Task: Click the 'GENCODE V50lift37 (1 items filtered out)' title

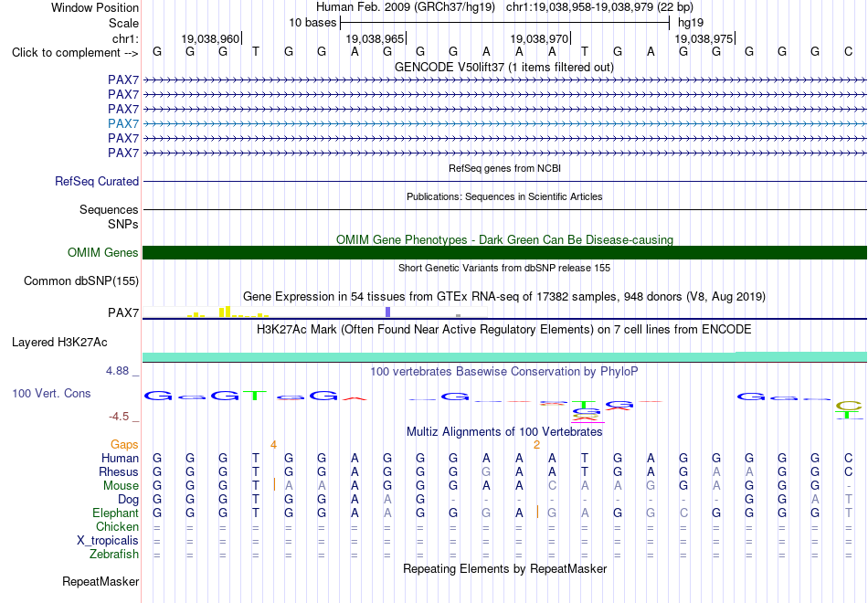Action: pos(504,68)
